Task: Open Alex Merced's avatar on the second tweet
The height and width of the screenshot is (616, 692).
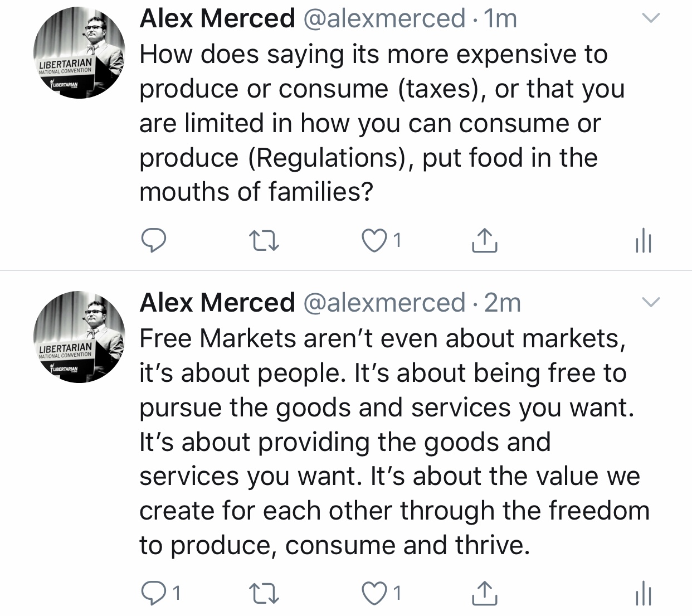Action: [79, 337]
